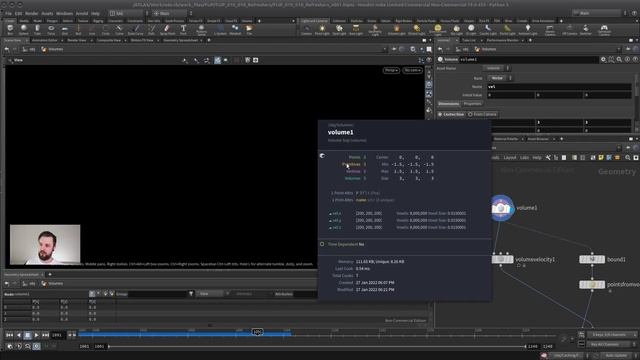
Task: Open the Rank dropdown showing Vector
Action: coord(499,78)
